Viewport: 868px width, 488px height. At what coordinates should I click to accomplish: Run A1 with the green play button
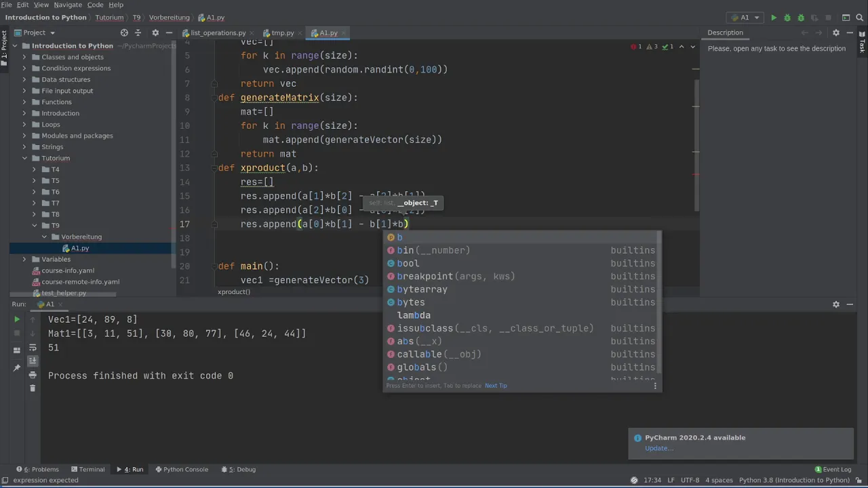773,18
